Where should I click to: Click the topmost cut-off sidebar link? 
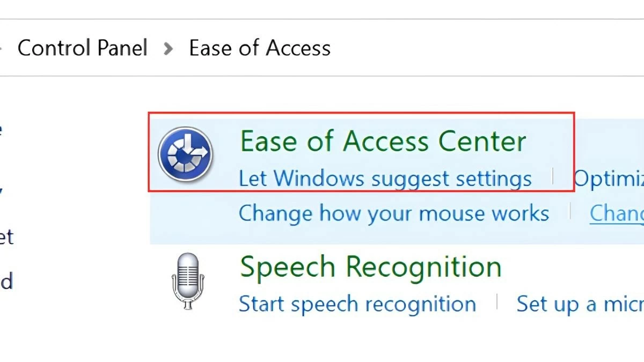point(2,130)
